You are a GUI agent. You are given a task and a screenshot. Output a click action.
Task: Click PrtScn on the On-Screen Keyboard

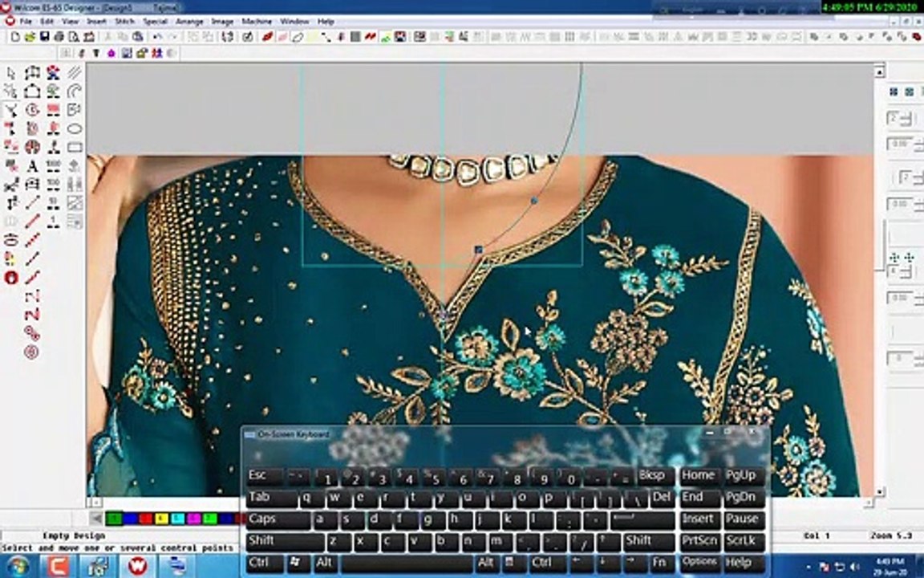tap(699, 541)
